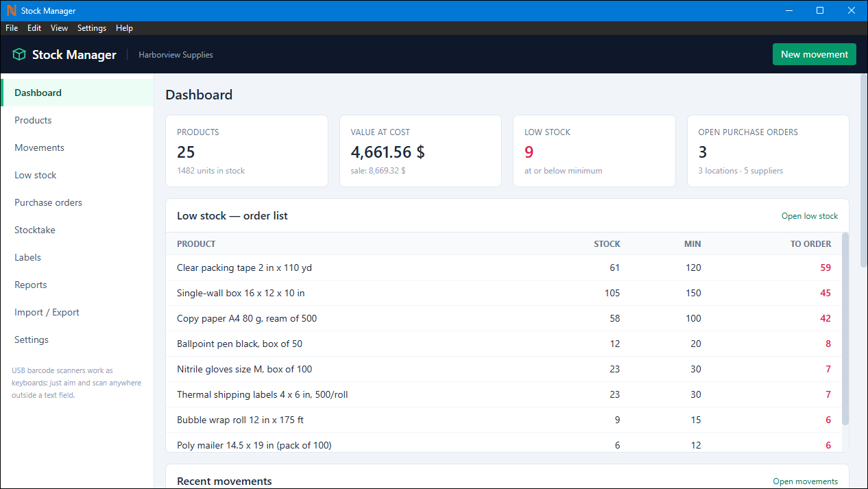868x489 pixels.
Task: Open the View menu
Action: [x=59, y=28]
